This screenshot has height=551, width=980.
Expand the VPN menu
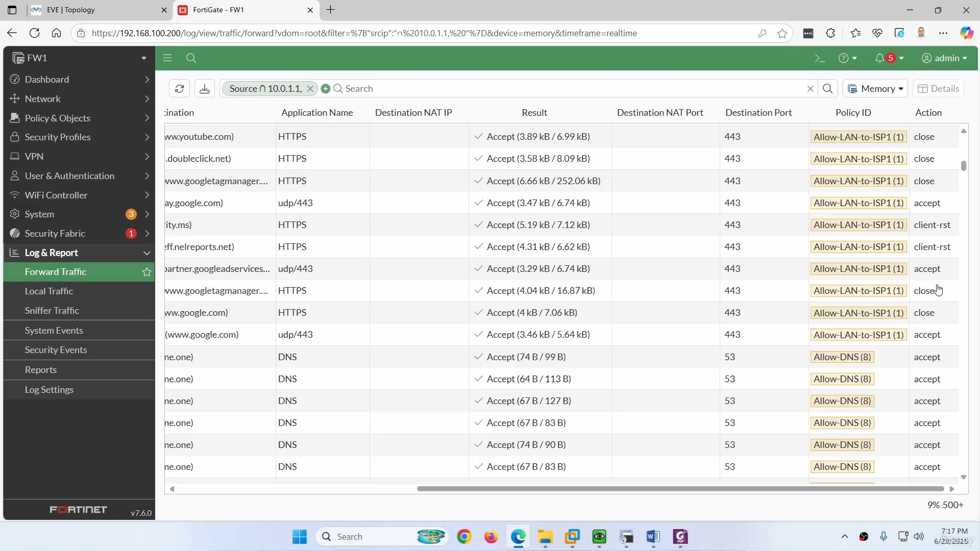tap(79, 157)
